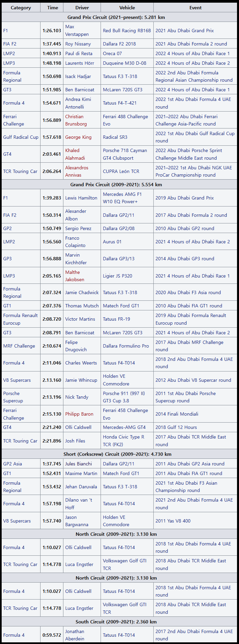Open the Franco Colapinto red link
Viewport: 239px width, 644px height.
(75, 242)
